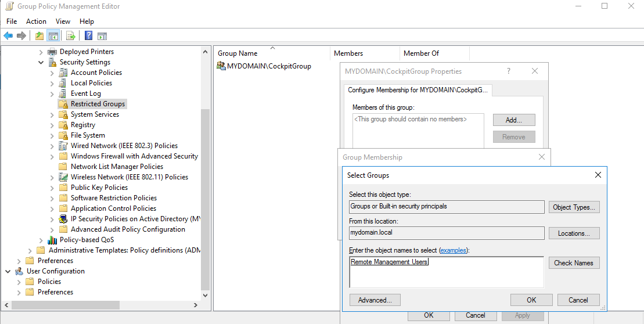Image resolution: width=644 pixels, height=324 pixels.
Task: Open the File menu
Action: [12, 21]
